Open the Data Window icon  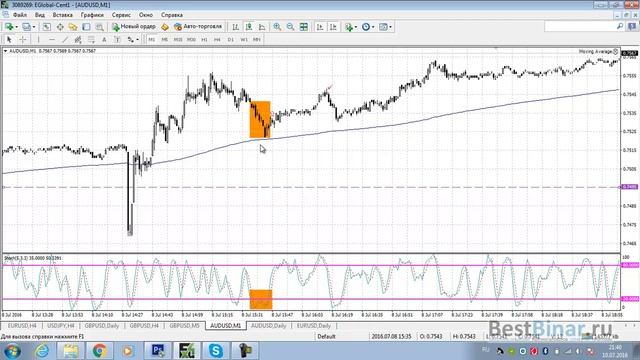[x=60, y=27]
